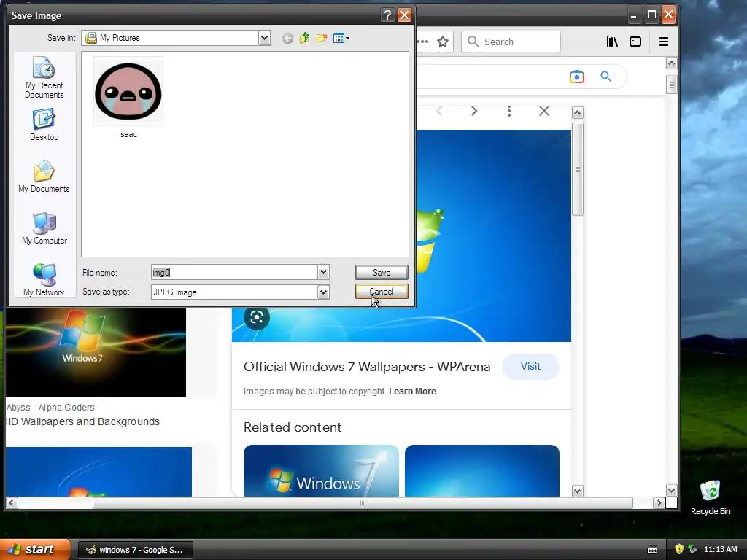Click the horizontal scrollbar right arrow
This screenshot has height=560, width=747.
click(x=659, y=503)
